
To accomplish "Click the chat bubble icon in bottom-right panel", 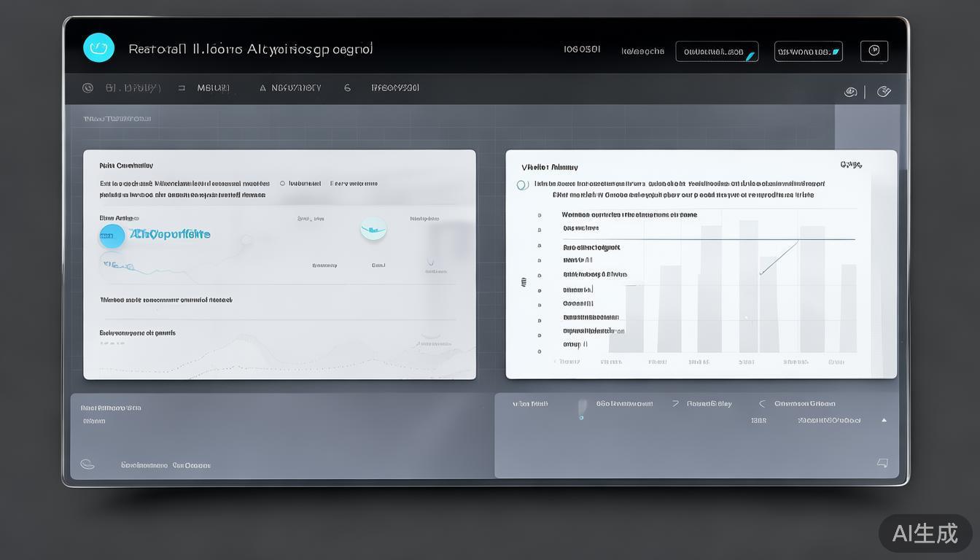I will coord(882,463).
